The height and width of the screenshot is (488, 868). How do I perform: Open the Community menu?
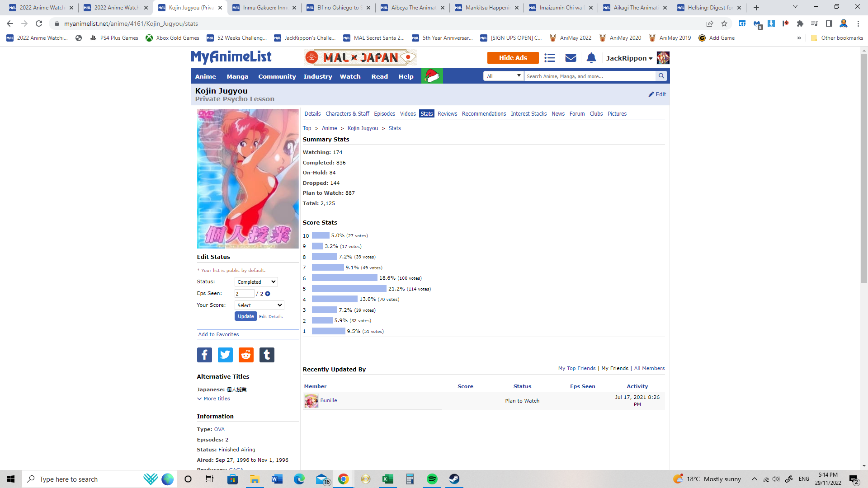[x=277, y=76]
